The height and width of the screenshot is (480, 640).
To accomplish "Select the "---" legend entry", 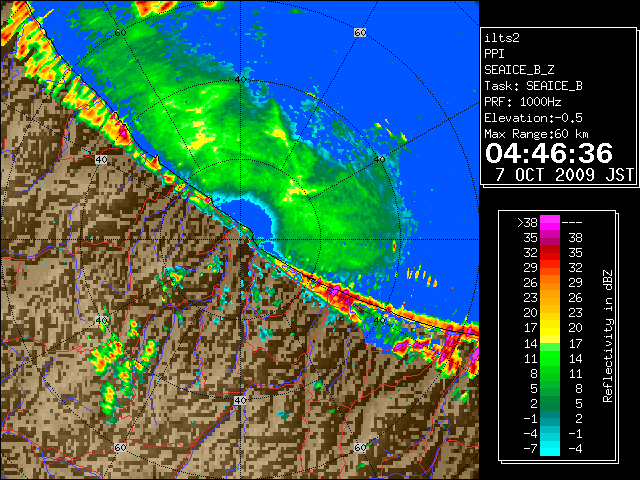I will click(x=572, y=223).
